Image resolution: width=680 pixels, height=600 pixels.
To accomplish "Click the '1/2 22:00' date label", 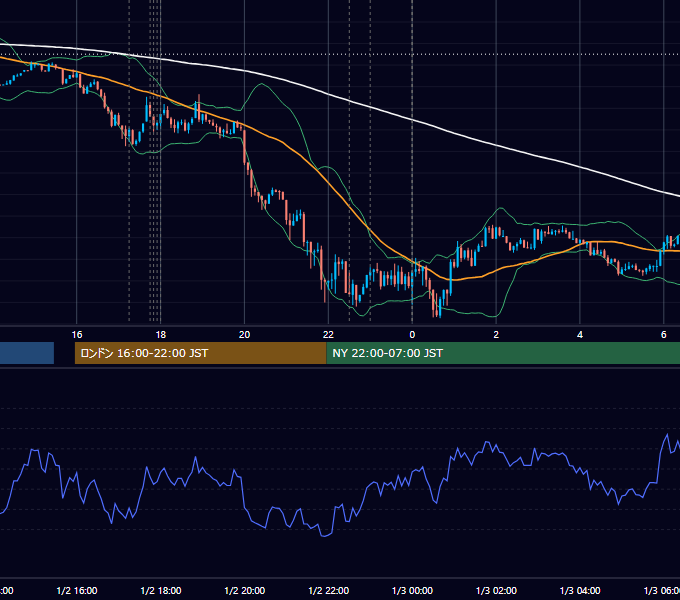I will coord(328,591).
